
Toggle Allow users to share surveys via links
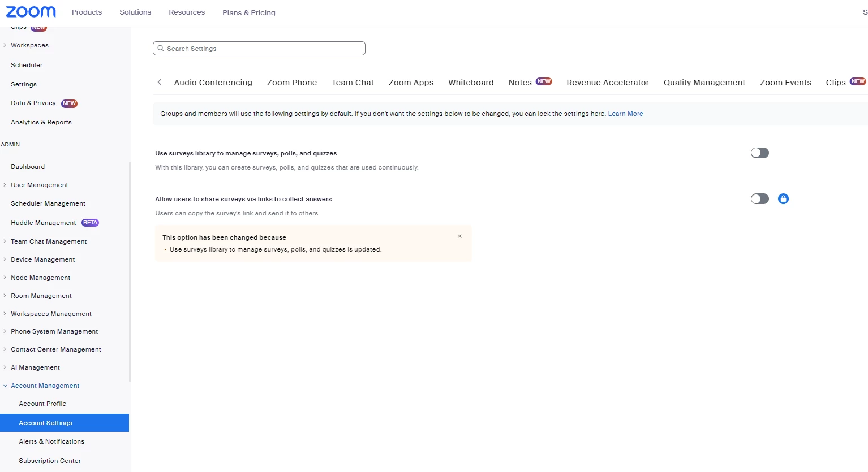tap(760, 198)
